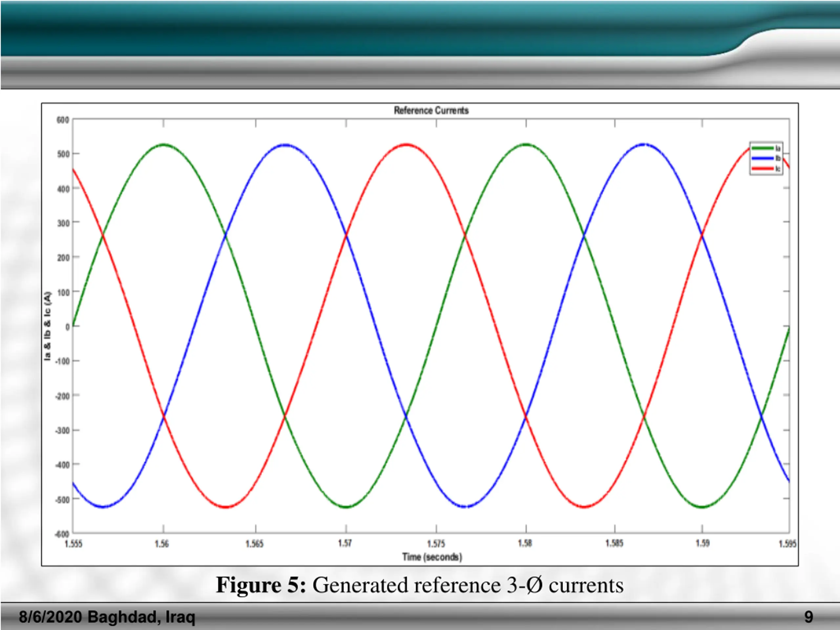
Task: Click the x-axis tick label 1.565
Action: 254,544
